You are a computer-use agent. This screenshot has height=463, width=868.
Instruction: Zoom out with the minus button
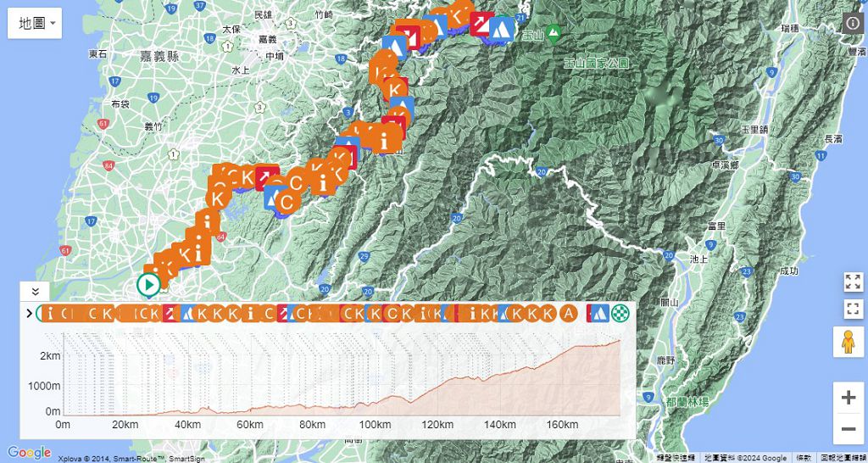pos(849,429)
